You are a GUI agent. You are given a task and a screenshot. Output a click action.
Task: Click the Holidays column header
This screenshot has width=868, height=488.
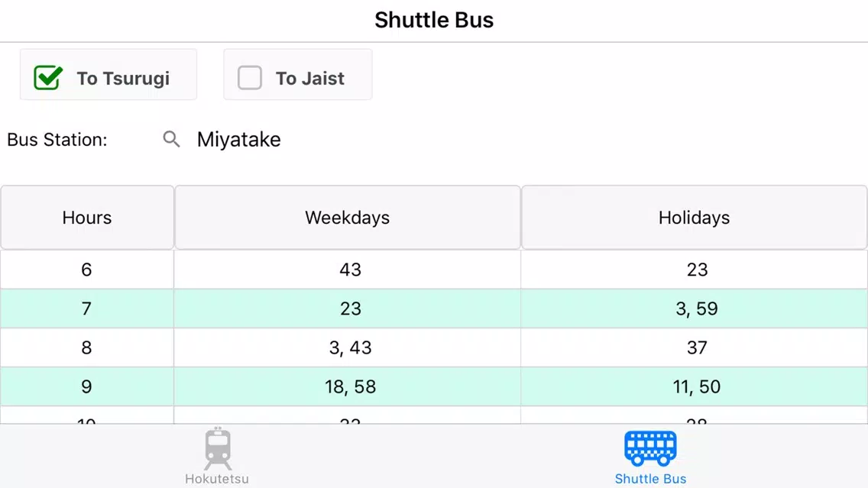695,218
